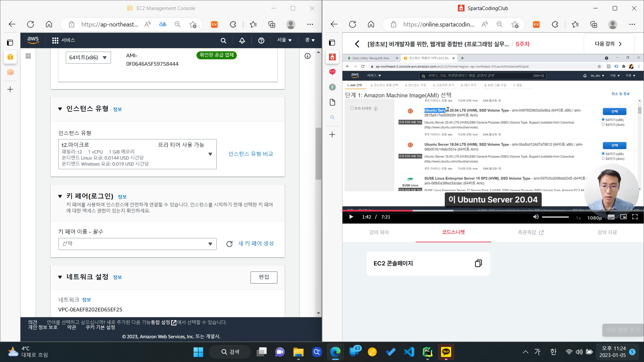Switch to 강의 자료 tab
644x362 pixels.
pyautogui.click(x=607, y=232)
